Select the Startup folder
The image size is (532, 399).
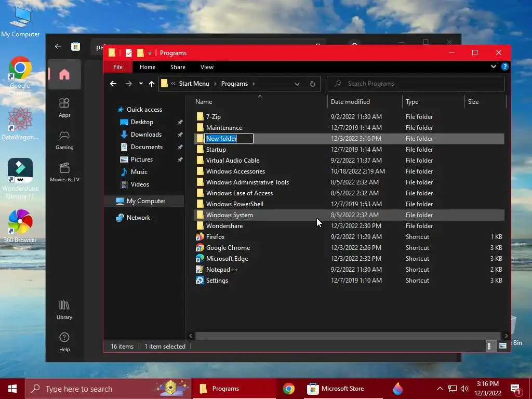(x=216, y=149)
